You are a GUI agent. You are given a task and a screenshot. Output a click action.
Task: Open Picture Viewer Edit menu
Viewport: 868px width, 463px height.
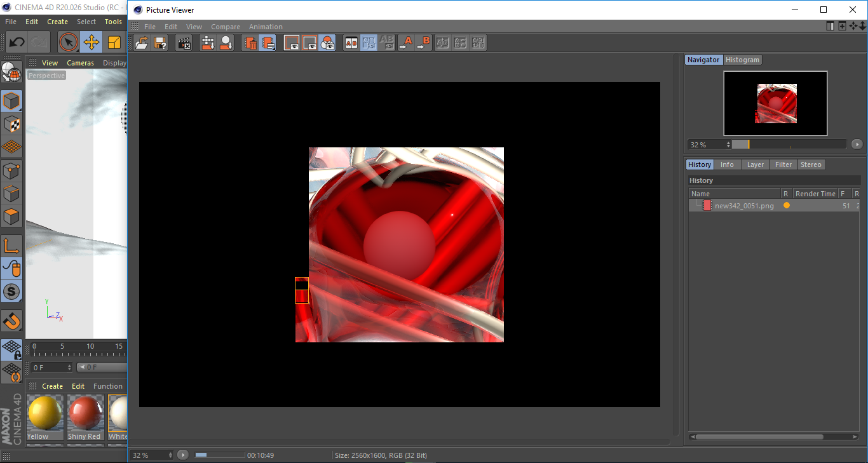click(171, 27)
